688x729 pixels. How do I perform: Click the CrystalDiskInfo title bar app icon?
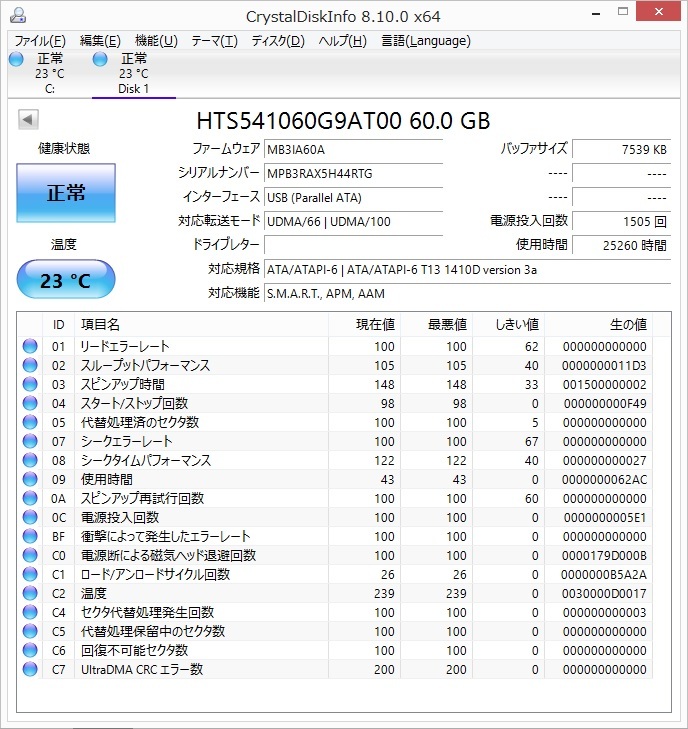pos(18,16)
